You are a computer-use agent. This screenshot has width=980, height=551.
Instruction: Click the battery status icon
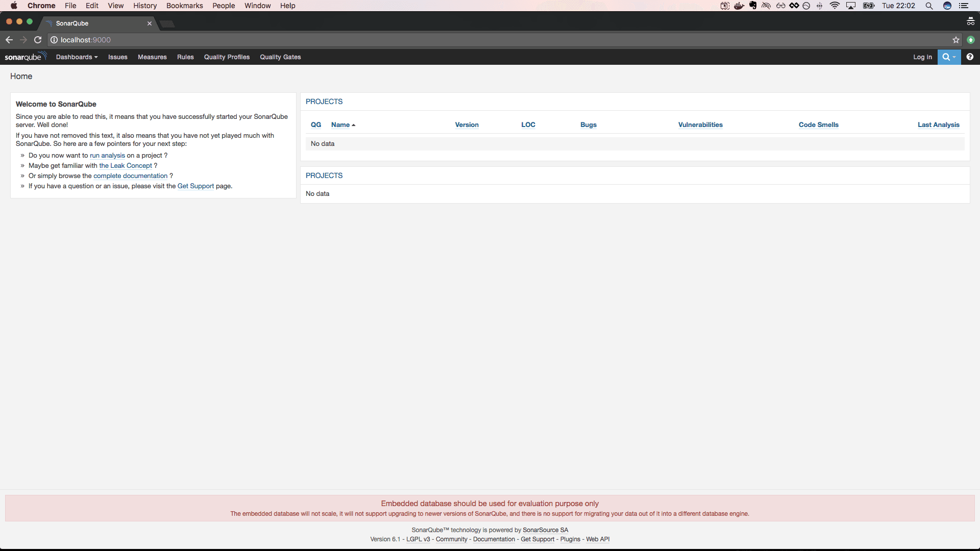(869, 6)
